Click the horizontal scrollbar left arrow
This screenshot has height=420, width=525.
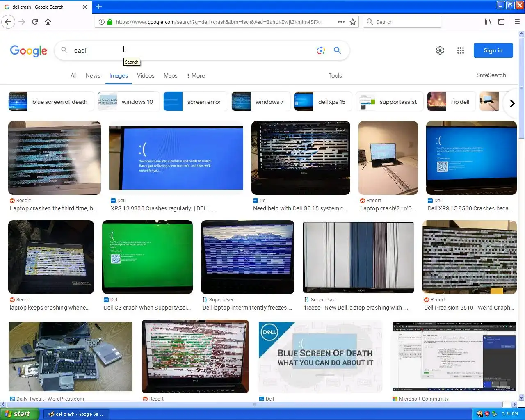point(3,404)
